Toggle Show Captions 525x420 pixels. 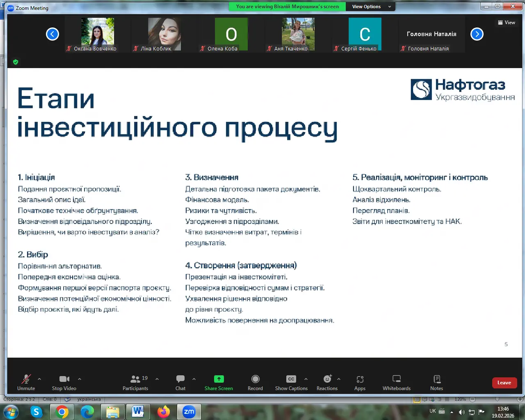tap(291, 382)
